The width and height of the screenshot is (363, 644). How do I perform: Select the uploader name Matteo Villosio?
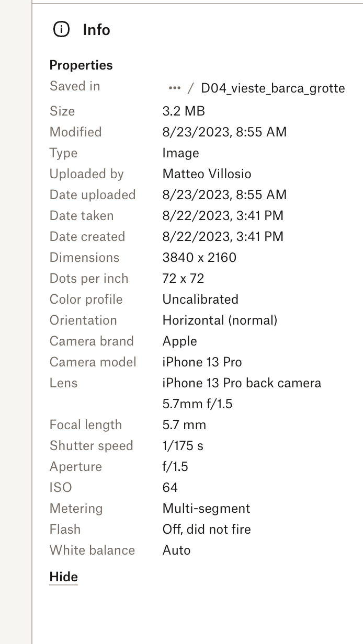point(207,174)
